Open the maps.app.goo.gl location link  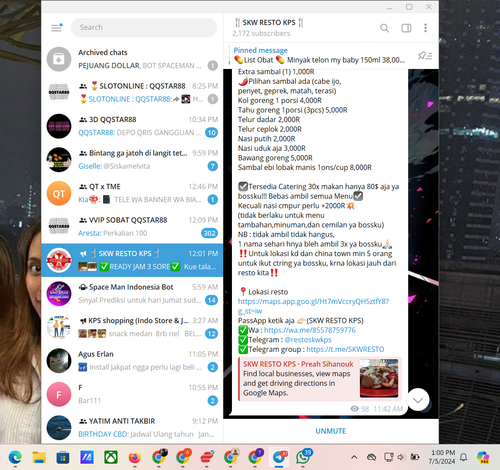click(x=313, y=306)
